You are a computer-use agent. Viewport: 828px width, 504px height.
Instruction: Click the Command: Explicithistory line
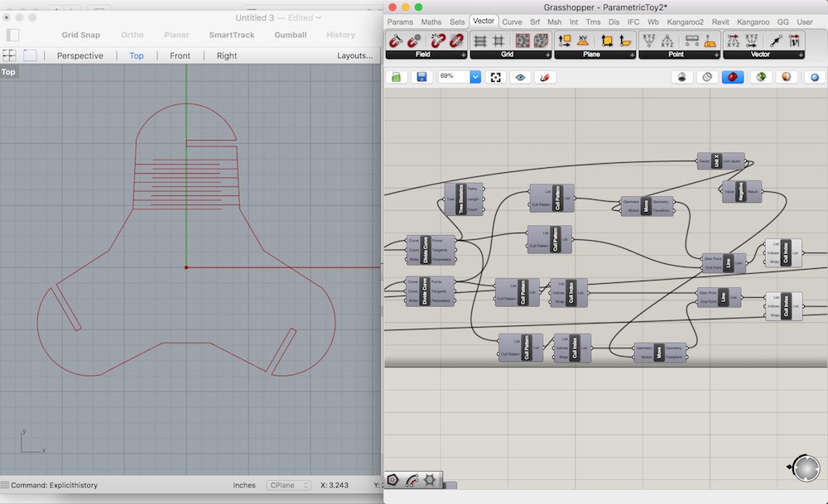[54, 485]
